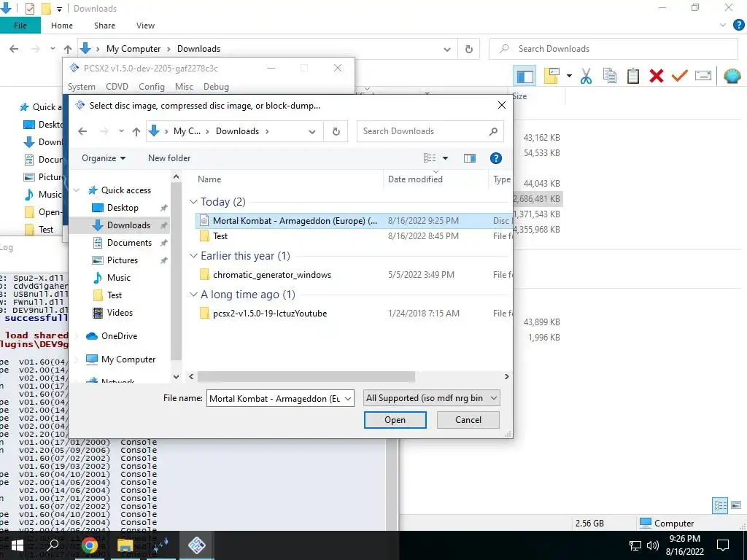The image size is (747, 560).
Task: Open the PCSX2 System menu
Action: (x=81, y=87)
